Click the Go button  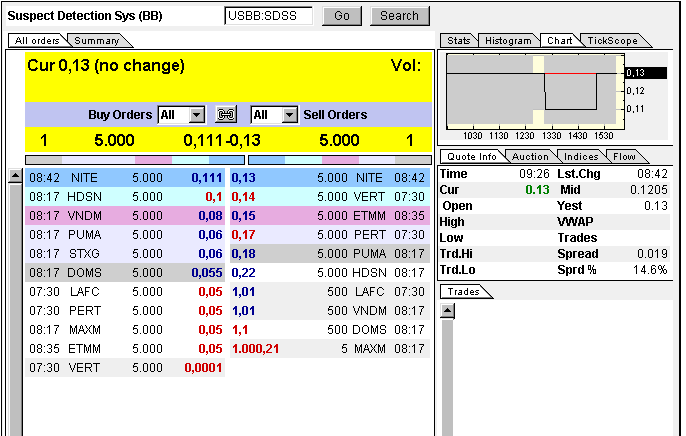[342, 16]
